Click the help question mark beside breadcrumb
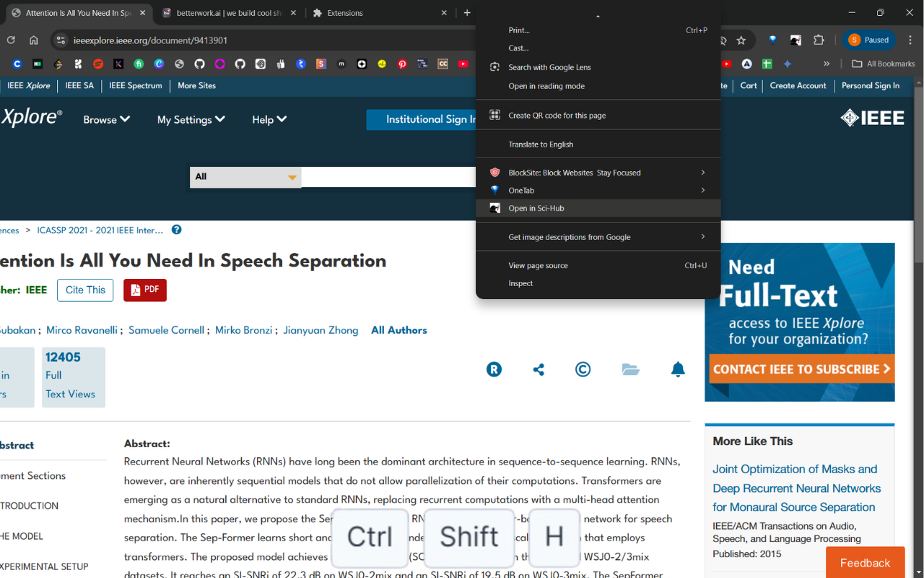Image resolution: width=924 pixels, height=578 pixels. [x=177, y=230]
